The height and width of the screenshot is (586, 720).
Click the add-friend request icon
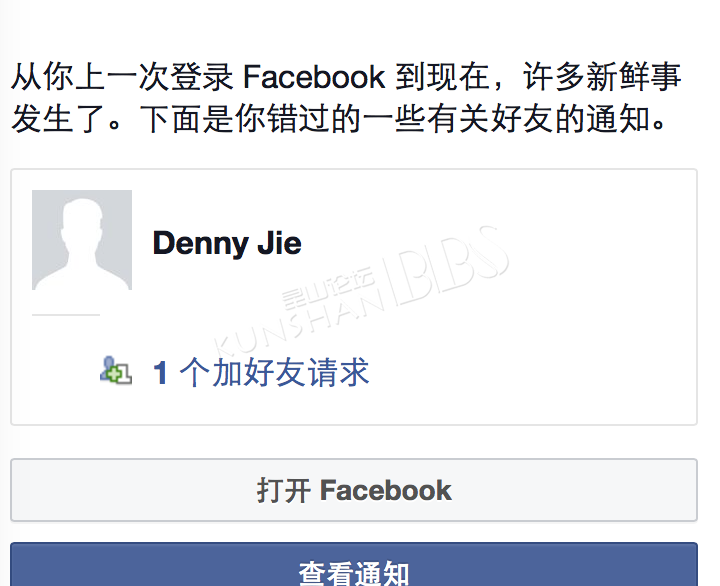[x=116, y=370]
